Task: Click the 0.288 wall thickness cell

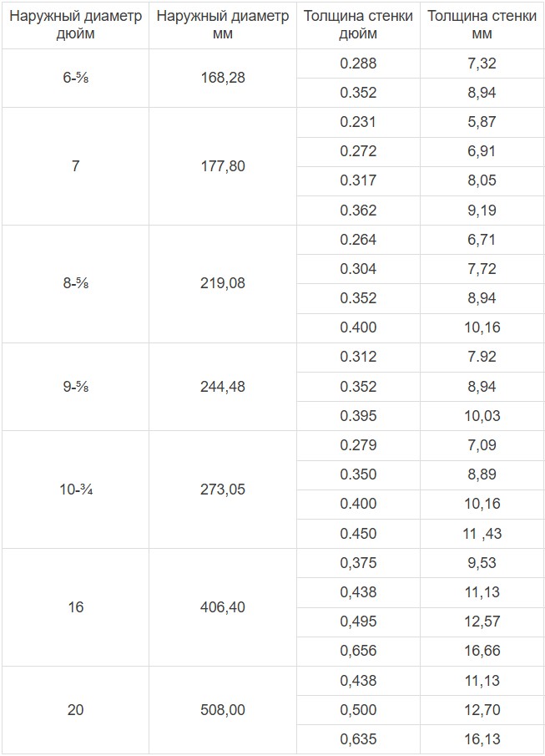Action: [358, 63]
